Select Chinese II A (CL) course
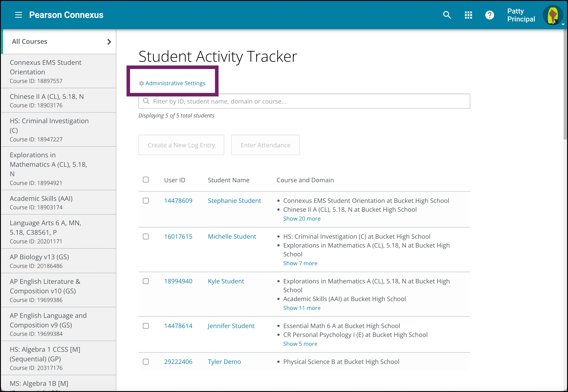The height and width of the screenshot is (392, 568). coord(58,100)
